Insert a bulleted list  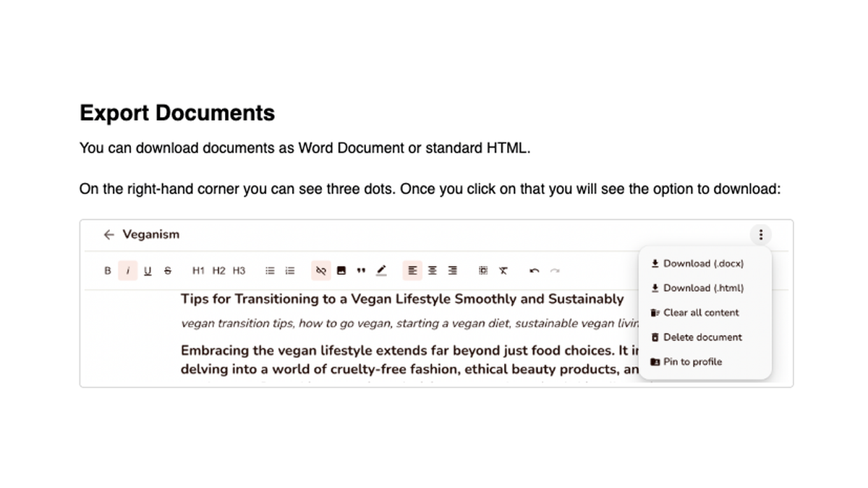(x=270, y=270)
